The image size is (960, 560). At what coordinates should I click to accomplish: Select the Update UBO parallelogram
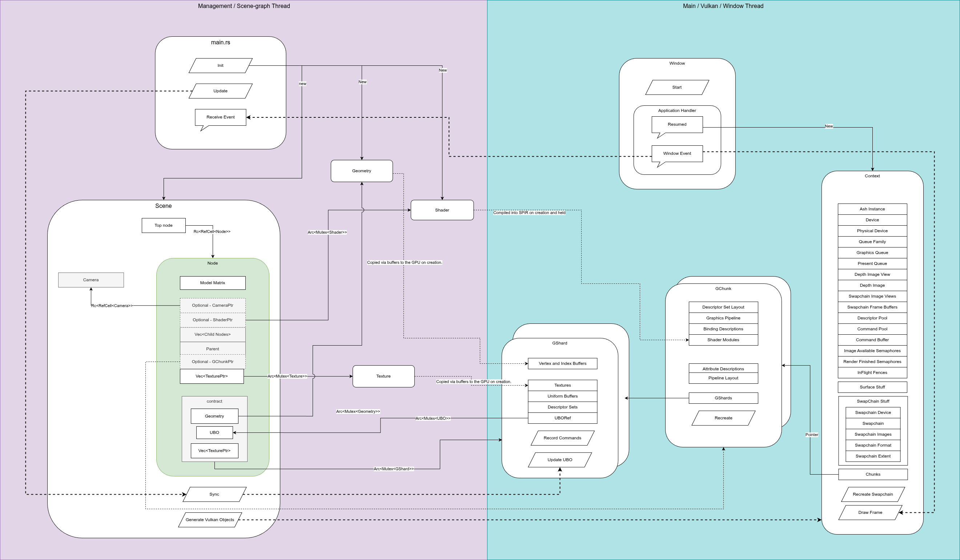point(560,459)
